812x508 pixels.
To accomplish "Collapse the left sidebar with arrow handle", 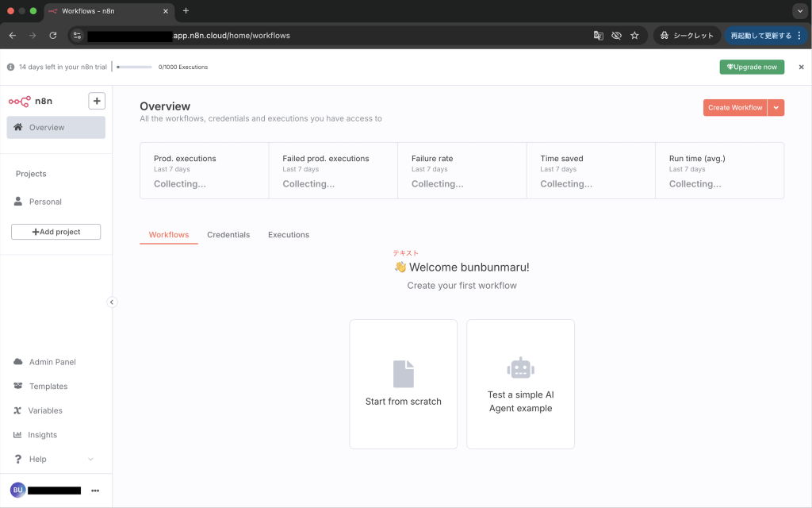I will 112,302.
